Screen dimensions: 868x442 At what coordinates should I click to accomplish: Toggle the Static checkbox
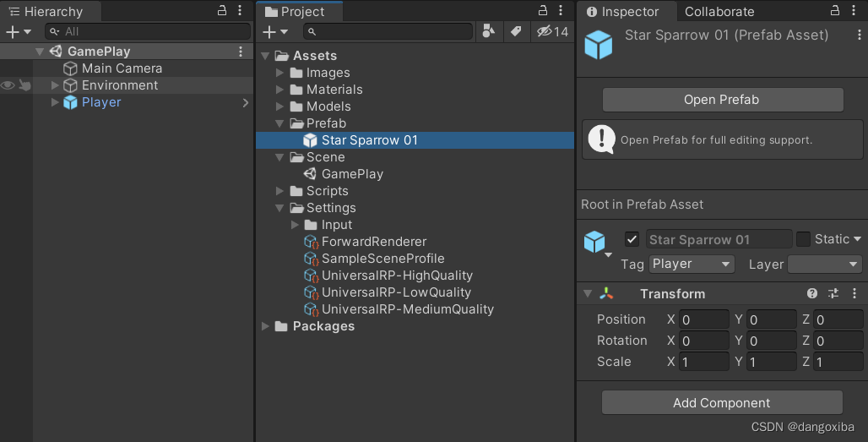coord(803,239)
